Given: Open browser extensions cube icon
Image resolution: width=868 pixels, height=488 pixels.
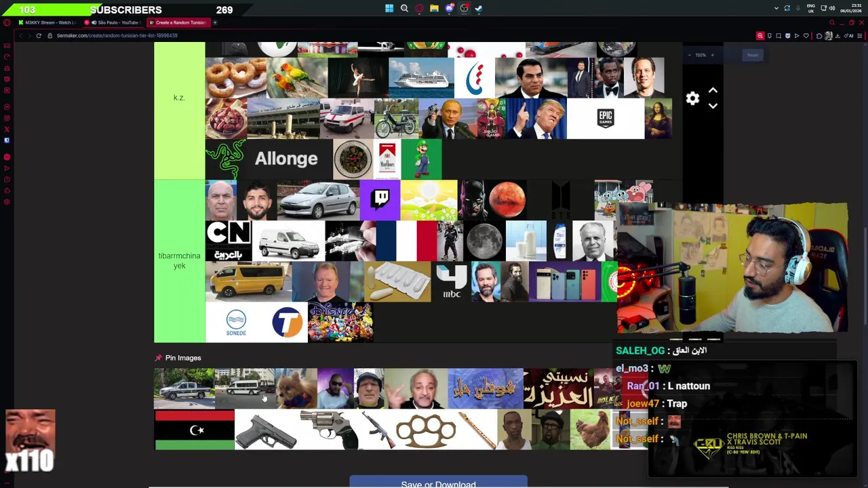Looking at the screenshot, I should tap(819, 36).
